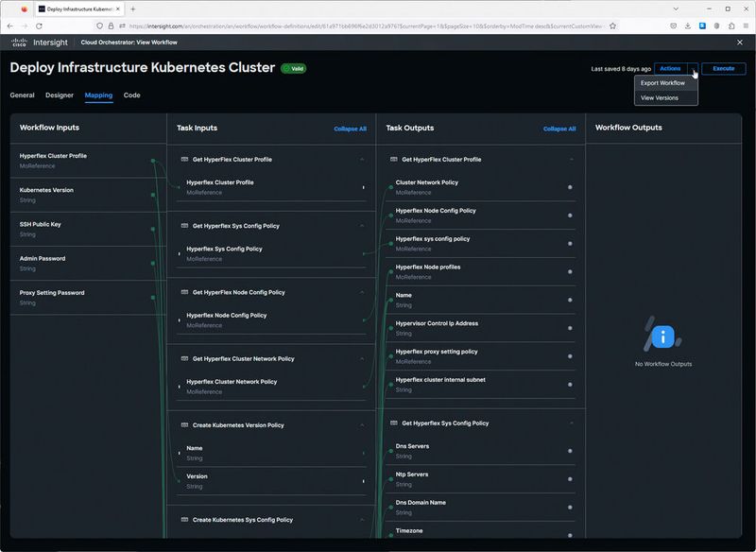The image size is (756, 552).
Task: Click output connector dot for Hypervisor Control Ip Address
Action: point(570,328)
